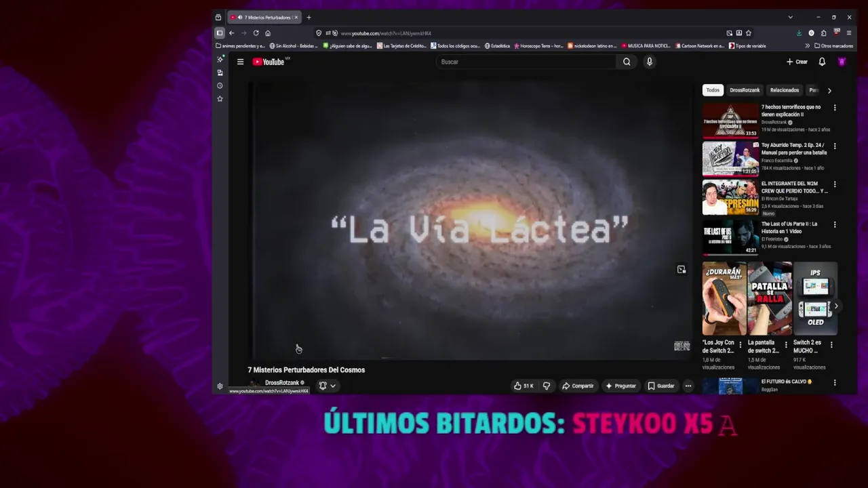Open '7 hechos terroríficos' video thumbnail
Screen dimensions: 868x488
(730, 121)
